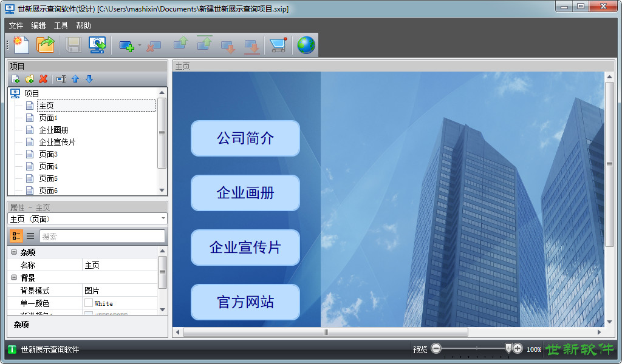Open the 编辑 menu
The image size is (622, 364).
click(38, 25)
